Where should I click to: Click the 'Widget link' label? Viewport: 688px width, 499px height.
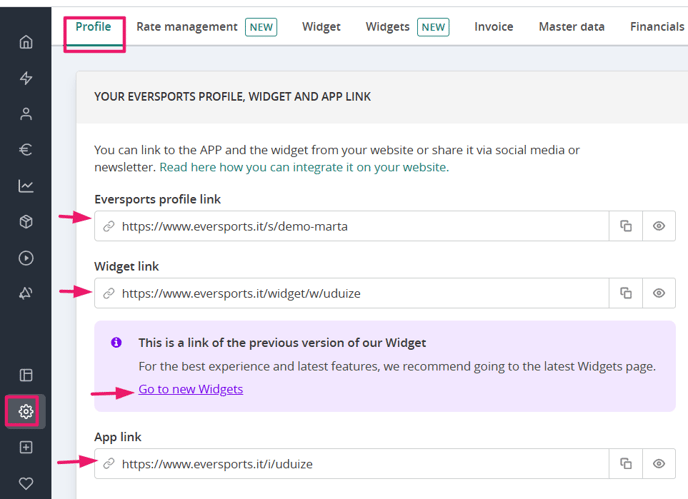(126, 266)
